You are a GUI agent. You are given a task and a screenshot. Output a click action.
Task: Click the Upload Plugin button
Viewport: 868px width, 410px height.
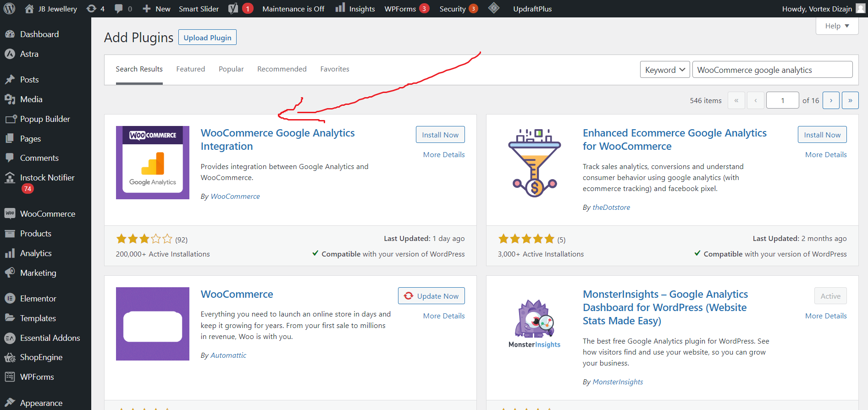[x=207, y=38]
